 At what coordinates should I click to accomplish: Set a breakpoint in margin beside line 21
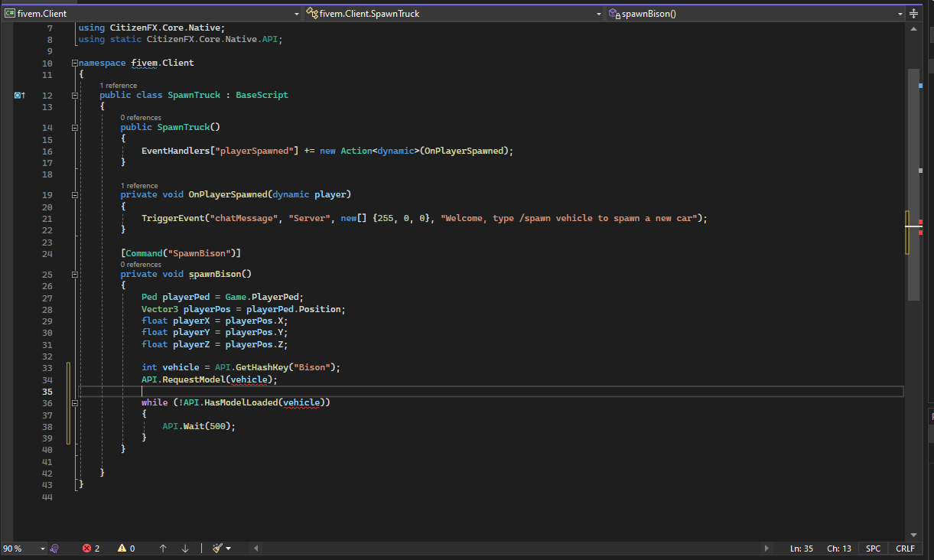(x=19, y=218)
